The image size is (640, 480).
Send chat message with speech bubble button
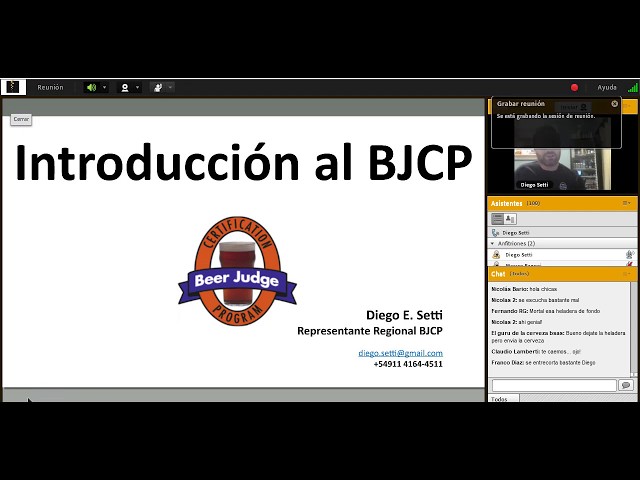click(x=626, y=385)
